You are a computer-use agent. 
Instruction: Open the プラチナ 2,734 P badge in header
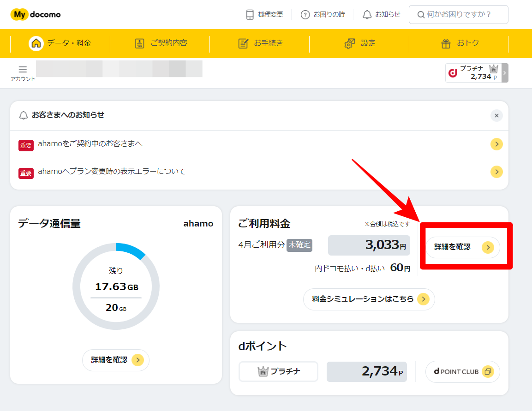click(477, 73)
